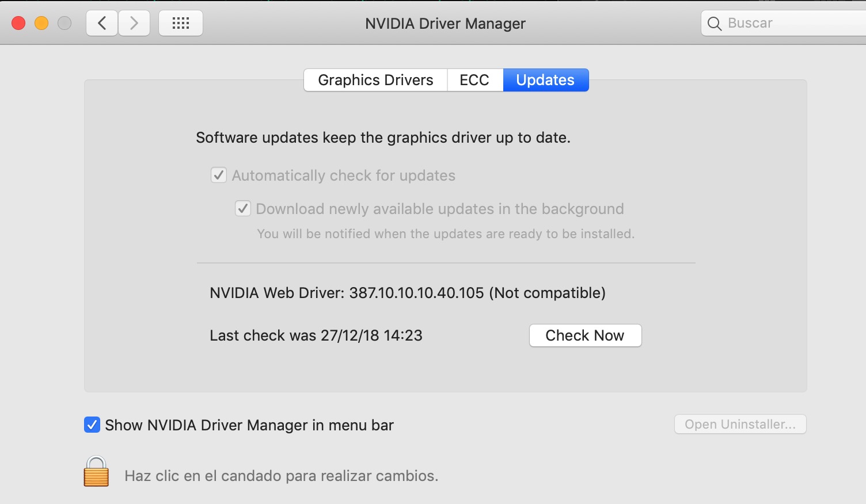
Task: Click the NVIDIA Driver Manager window title
Action: (445, 24)
